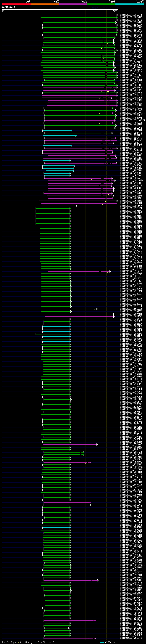The width and height of the screenshot is (146, 644).
Task: Select the AV564642 query label
Action: pyautogui.click(x=8, y=8)
